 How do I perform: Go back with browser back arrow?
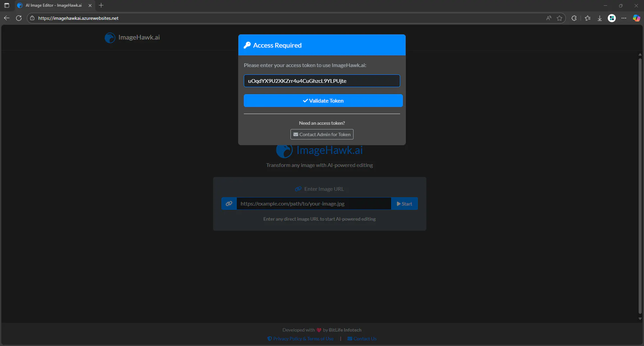pos(7,18)
